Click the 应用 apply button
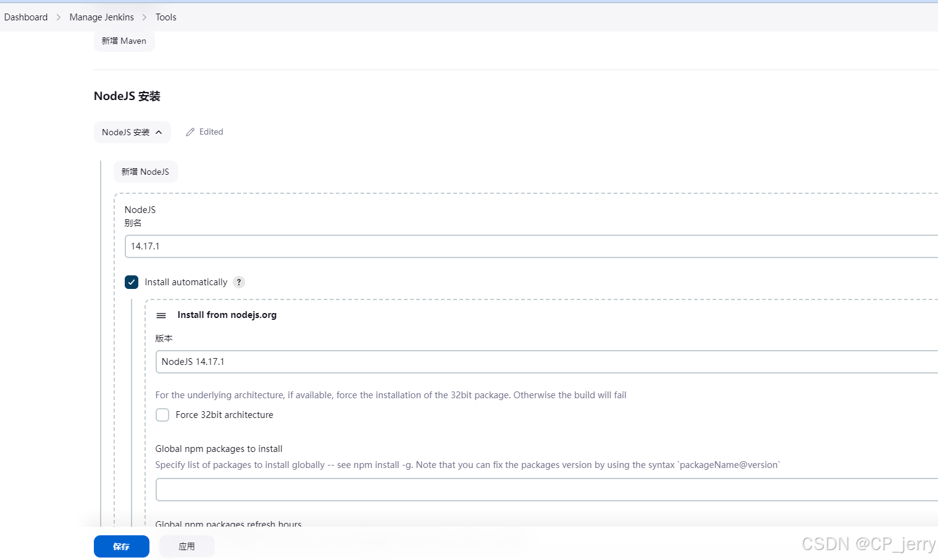 tap(186, 546)
